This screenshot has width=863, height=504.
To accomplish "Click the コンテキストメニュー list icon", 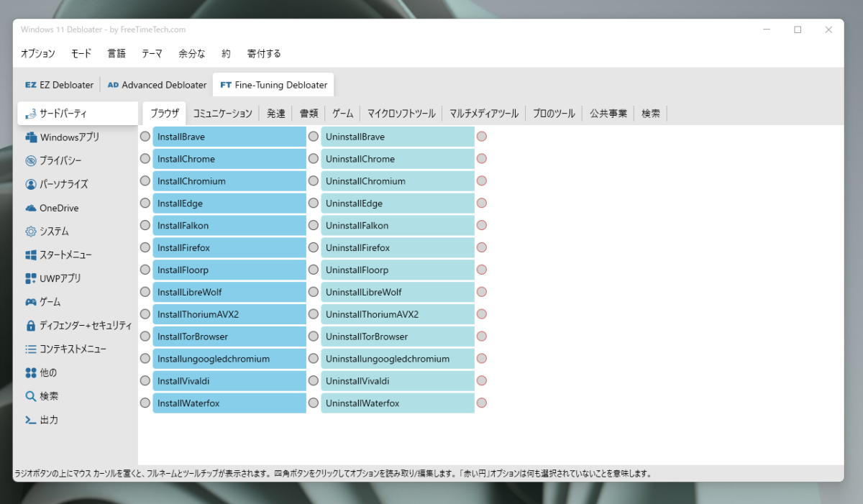I will 30,349.
